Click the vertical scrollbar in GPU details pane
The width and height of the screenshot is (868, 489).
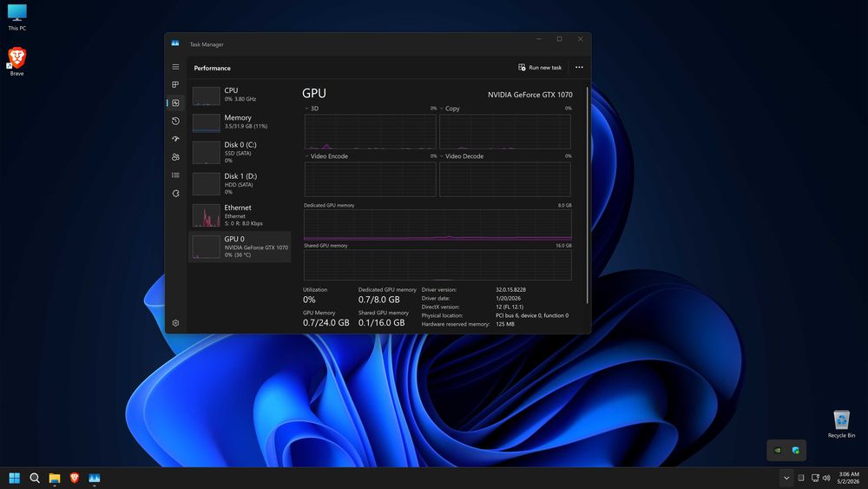click(x=588, y=194)
